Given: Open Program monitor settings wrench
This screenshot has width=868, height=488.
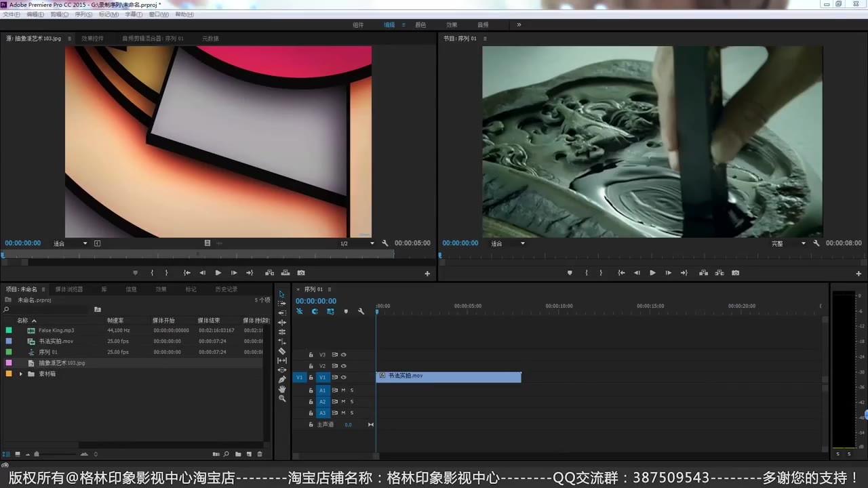Looking at the screenshot, I should tap(816, 243).
